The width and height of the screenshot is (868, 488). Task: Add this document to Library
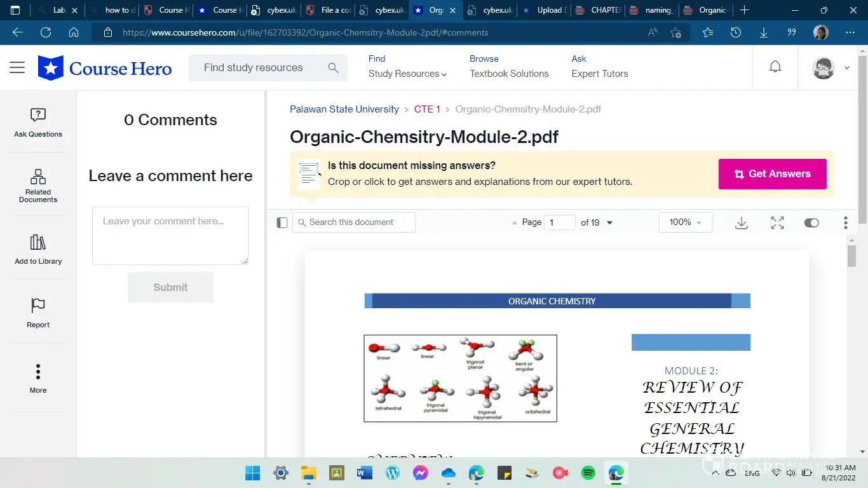click(38, 249)
